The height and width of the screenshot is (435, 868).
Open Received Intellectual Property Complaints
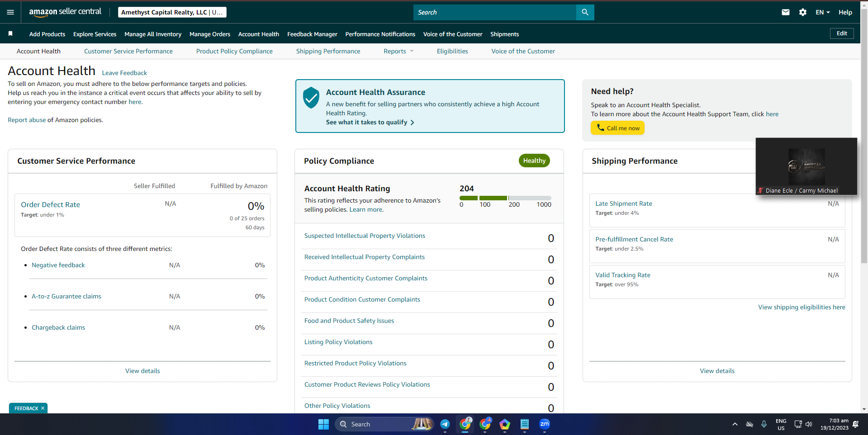coord(365,257)
